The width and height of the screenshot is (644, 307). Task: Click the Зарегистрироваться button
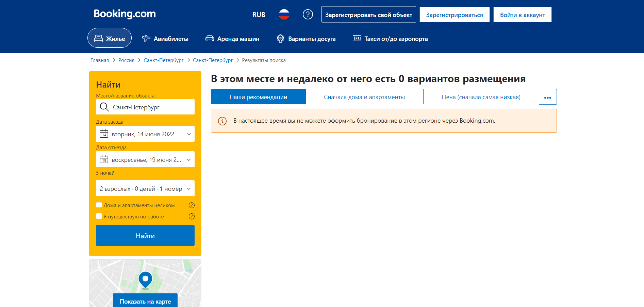[x=455, y=15]
